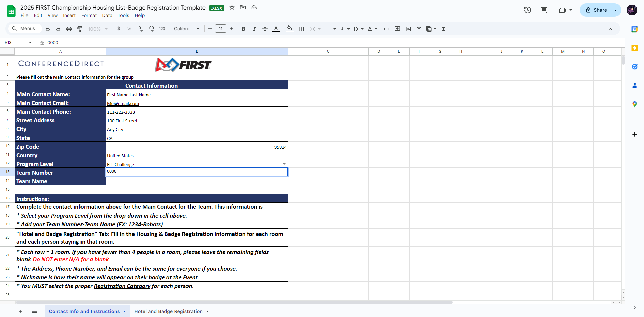Insert a comment from toolbar
644x317 pixels.
(x=397, y=29)
